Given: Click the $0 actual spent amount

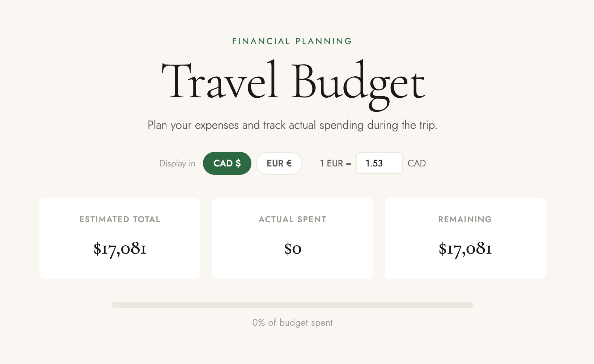Looking at the screenshot, I should (292, 249).
